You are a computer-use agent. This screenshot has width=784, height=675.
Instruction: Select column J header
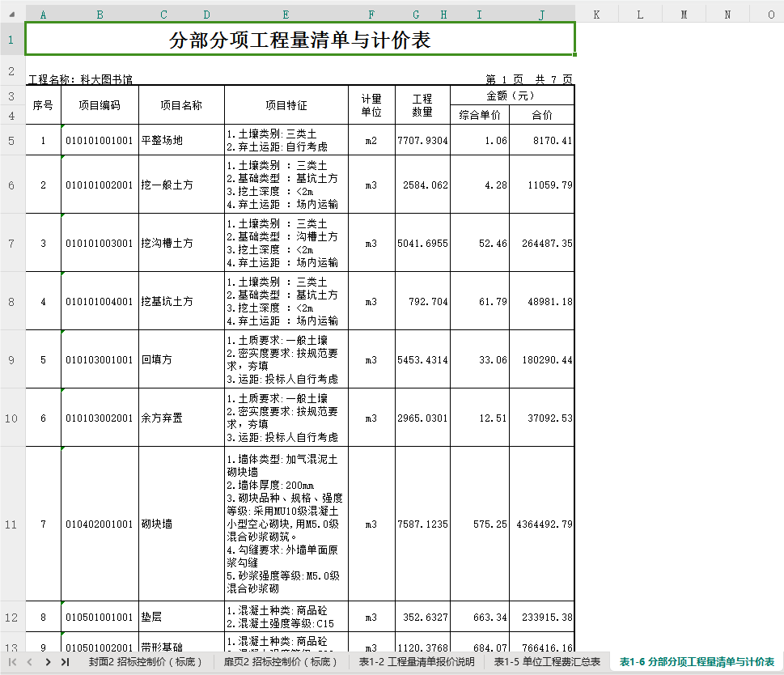pos(542,15)
